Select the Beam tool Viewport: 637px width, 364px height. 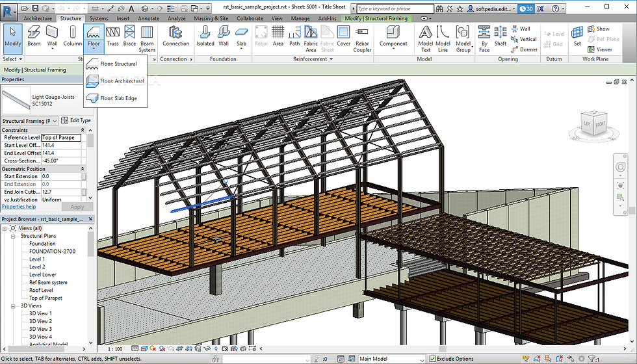coord(34,36)
